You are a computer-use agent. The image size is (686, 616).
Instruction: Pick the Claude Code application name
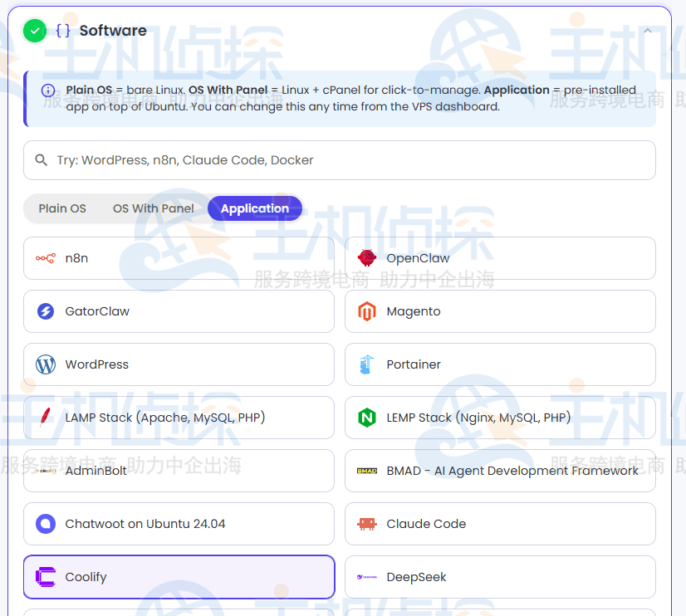[426, 524]
